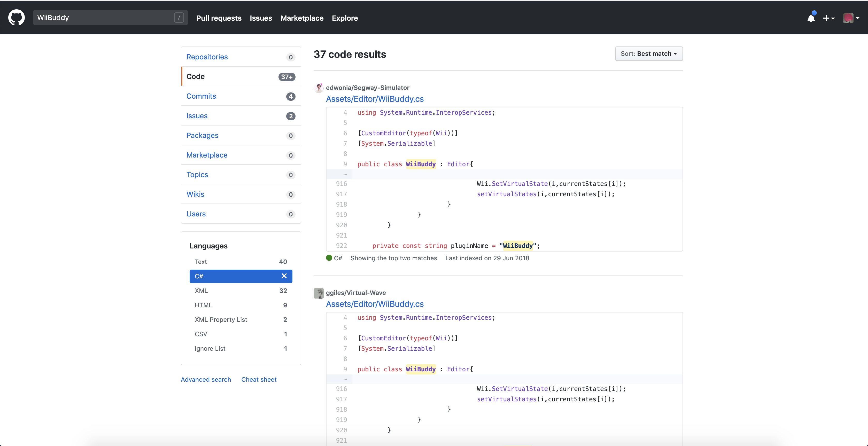The width and height of the screenshot is (868, 446).
Task: Click the slash shortcut key icon
Action: [179, 18]
